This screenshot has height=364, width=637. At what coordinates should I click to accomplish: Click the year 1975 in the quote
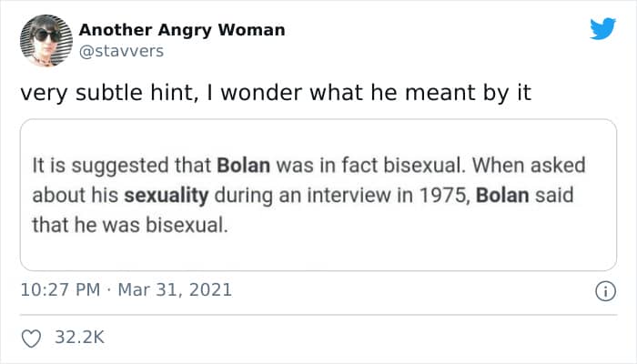[433, 196]
